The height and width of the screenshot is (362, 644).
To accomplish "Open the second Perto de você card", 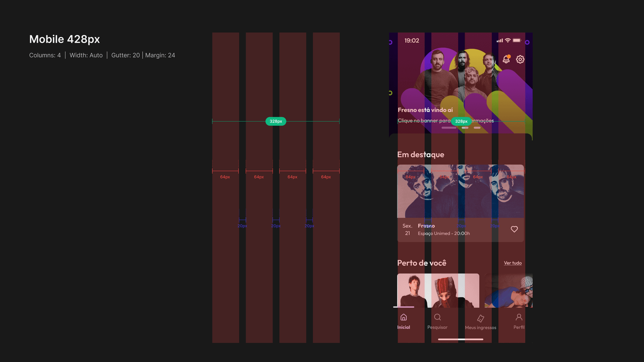I will [509, 291].
